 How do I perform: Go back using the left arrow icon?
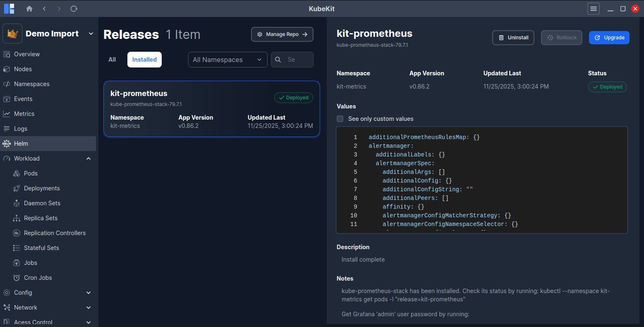pyautogui.click(x=44, y=9)
